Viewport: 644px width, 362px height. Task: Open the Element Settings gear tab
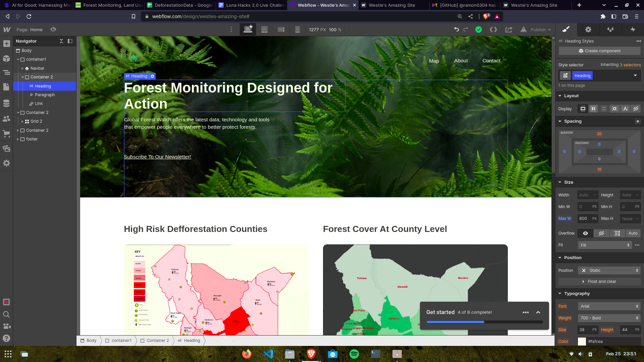point(588,29)
